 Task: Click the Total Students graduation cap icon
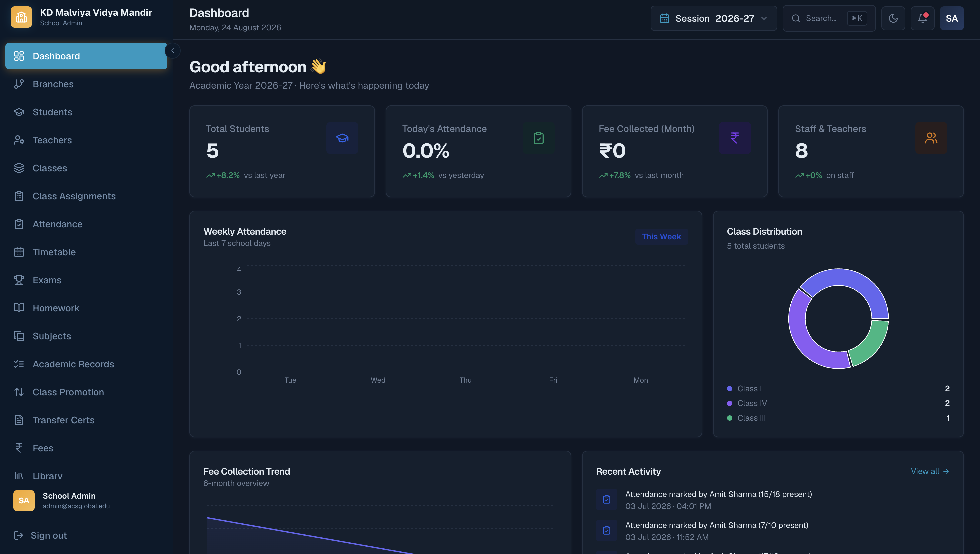[x=342, y=138]
